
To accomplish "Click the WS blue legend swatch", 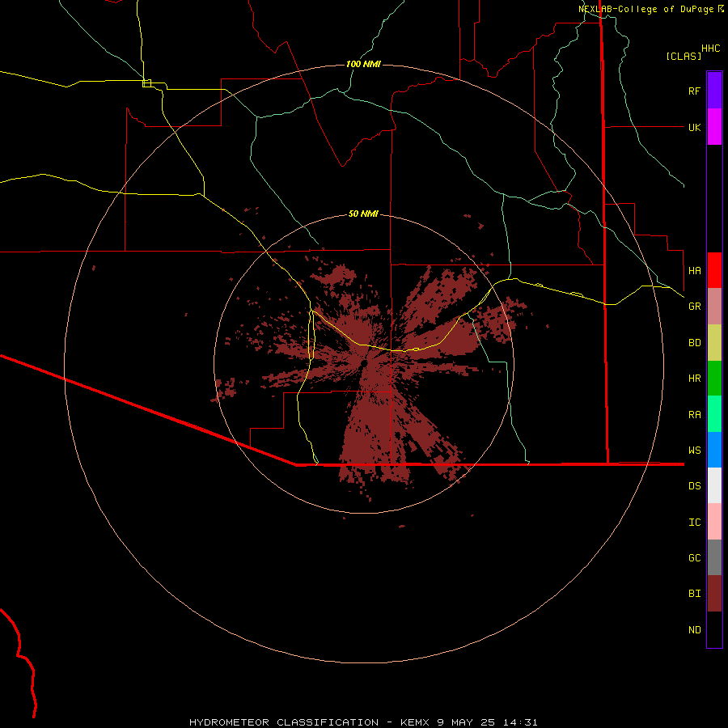I will click(714, 450).
